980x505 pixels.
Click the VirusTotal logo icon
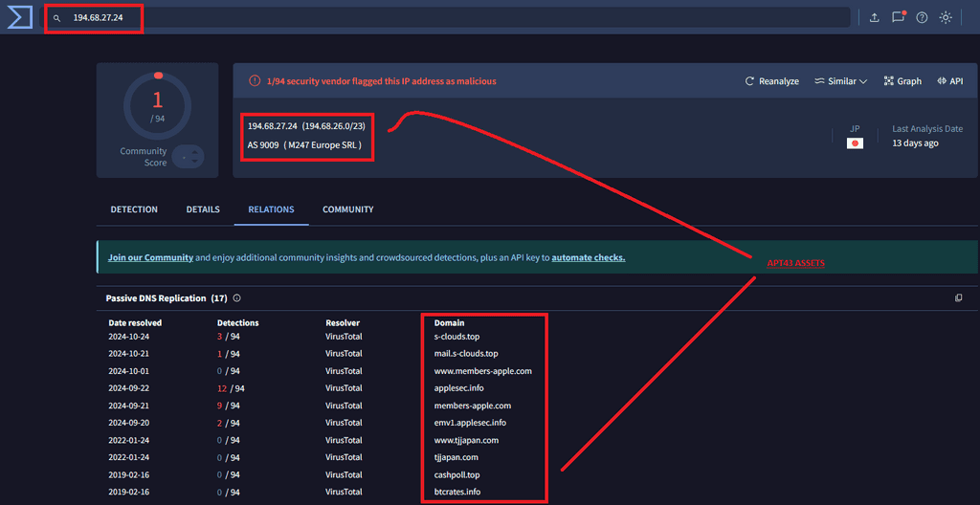(x=19, y=17)
